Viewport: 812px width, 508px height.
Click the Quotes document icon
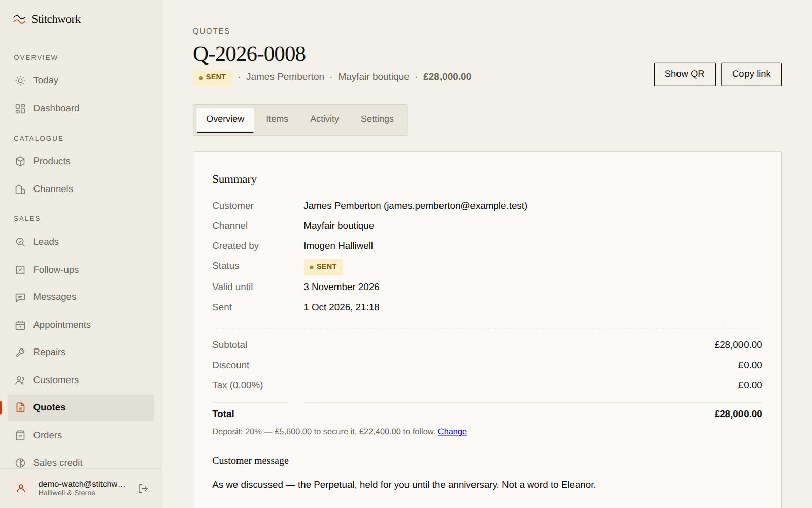click(20, 408)
